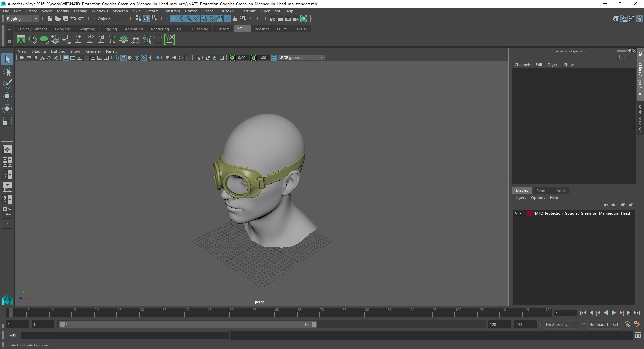Toggle the auto keyframe button

coord(627,325)
